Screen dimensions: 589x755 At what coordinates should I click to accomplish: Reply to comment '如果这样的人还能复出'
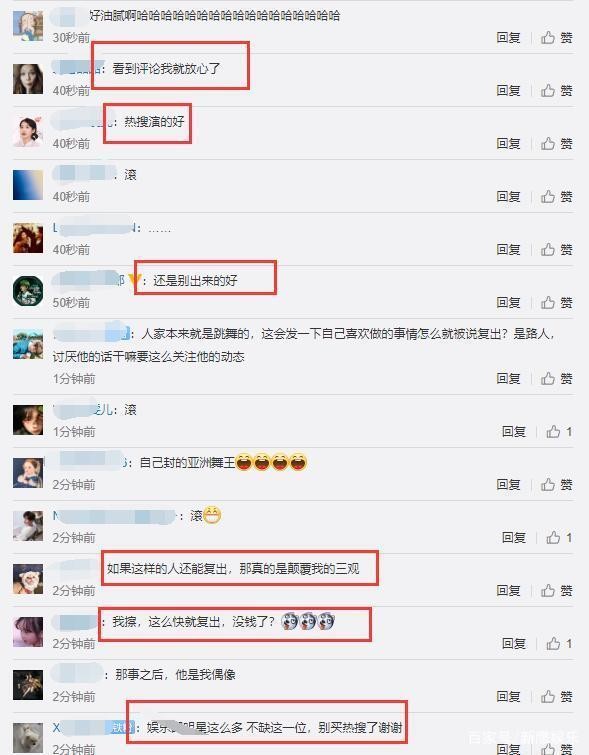tap(509, 590)
